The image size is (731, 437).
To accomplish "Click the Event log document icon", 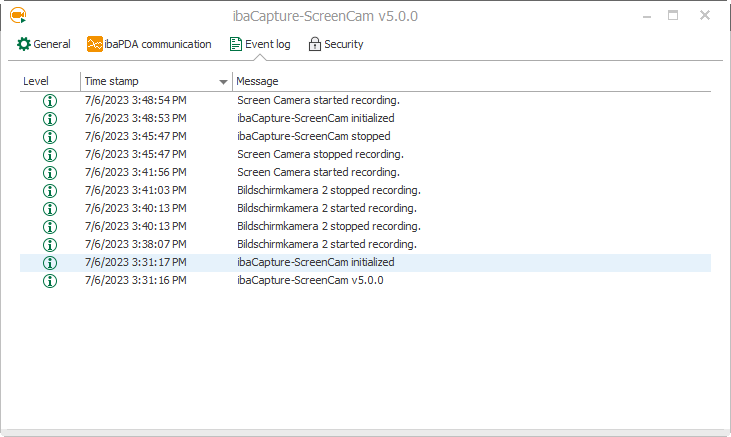I will tap(236, 44).
